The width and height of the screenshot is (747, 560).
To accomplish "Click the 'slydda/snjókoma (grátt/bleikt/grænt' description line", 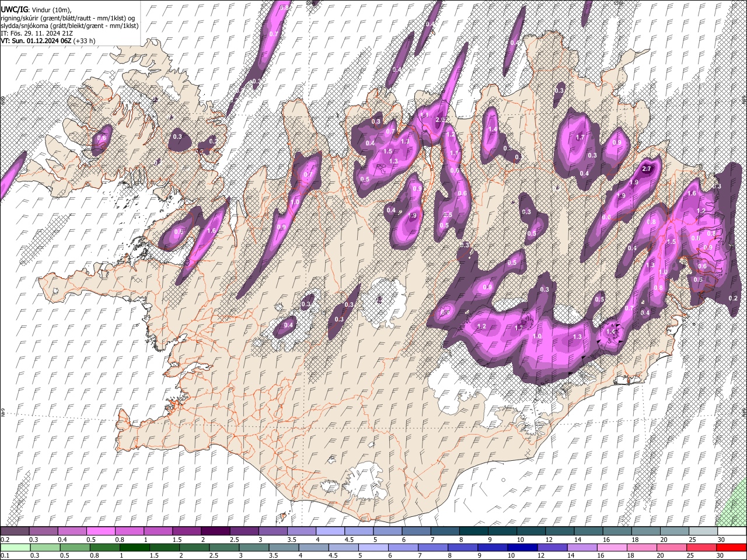I will (x=70, y=26).
